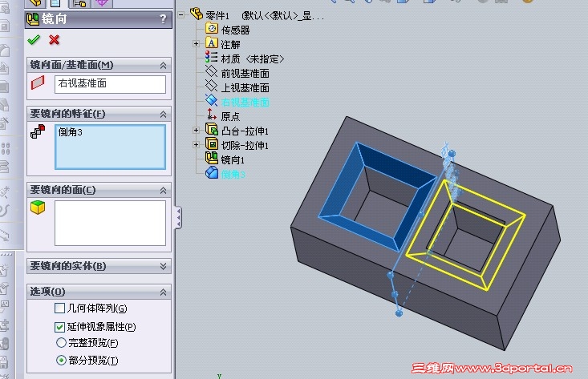Select the highlighted 右视基准面 plane icon
Image resolution: width=588 pixels, height=379 pixels.
click(x=212, y=100)
